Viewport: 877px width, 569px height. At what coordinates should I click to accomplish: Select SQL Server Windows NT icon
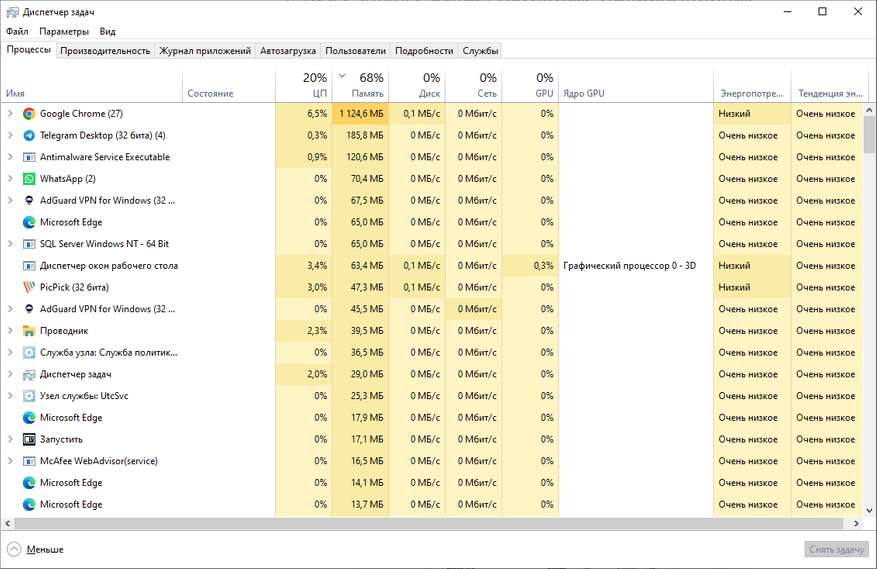pyautogui.click(x=29, y=244)
